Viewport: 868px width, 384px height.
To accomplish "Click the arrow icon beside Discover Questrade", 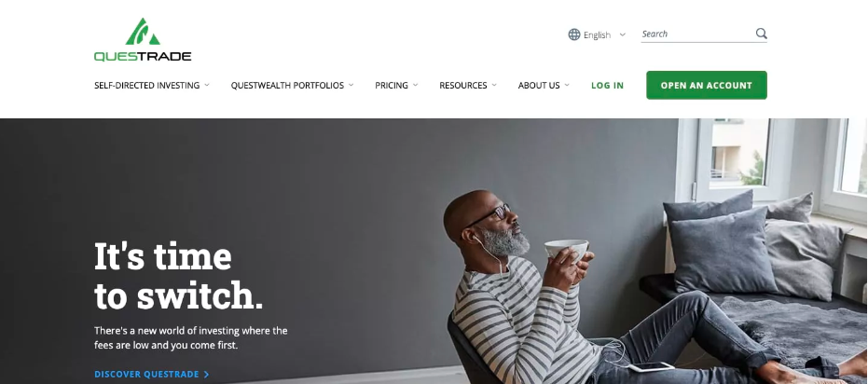I will [x=206, y=375].
